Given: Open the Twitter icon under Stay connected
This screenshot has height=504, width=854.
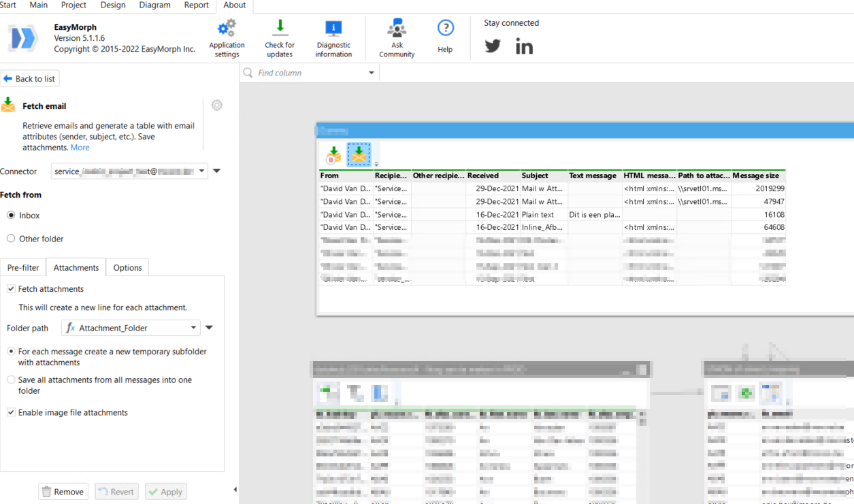Looking at the screenshot, I should [x=493, y=46].
